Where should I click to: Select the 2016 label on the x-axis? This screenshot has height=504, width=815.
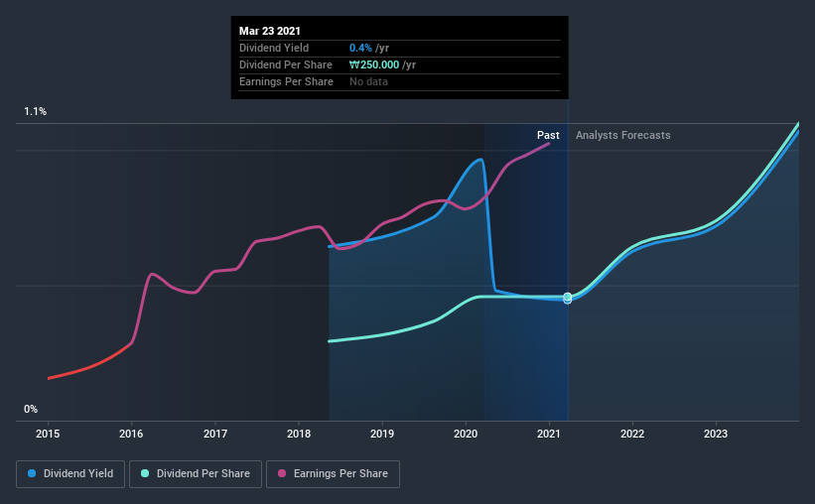(x=131, y=434)
